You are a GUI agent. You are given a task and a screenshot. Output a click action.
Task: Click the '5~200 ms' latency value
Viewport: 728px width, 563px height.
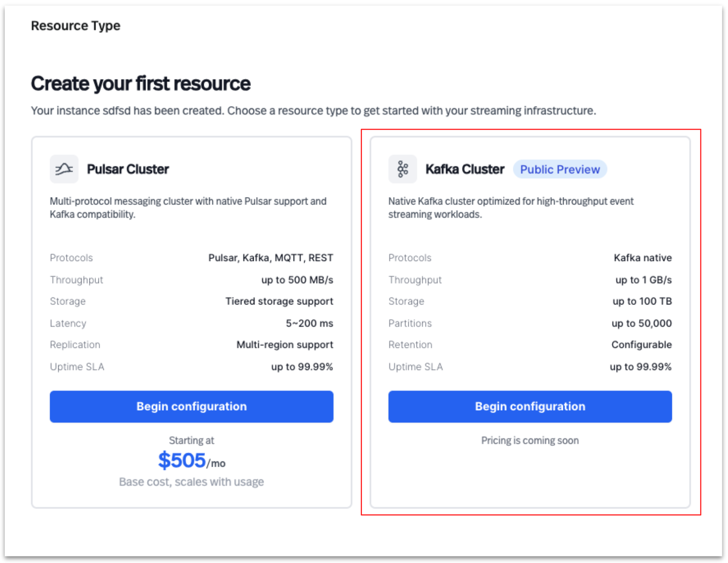click(x=309, y=323)
